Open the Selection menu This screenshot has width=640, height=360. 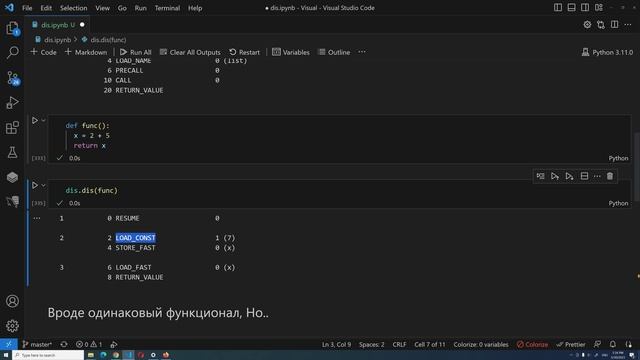(x=73, y=8)
